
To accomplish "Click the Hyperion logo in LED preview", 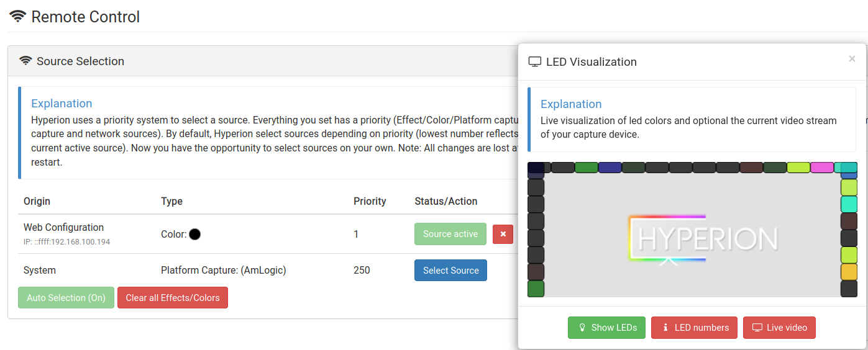I will click(x=703, y=240).
